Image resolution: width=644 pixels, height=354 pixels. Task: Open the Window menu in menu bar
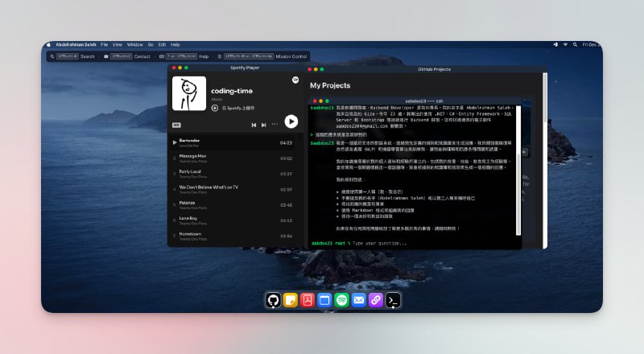[134, 44]
